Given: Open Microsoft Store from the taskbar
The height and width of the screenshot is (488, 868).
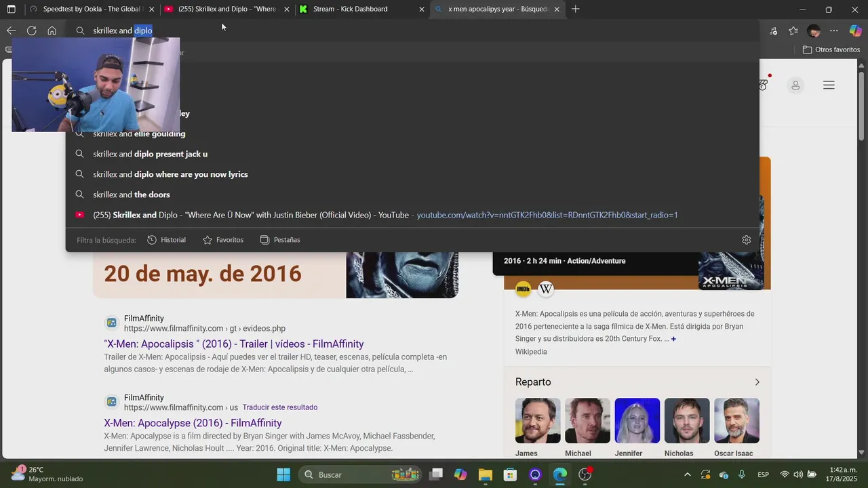Looking at the screenshot, I should 510,474.
